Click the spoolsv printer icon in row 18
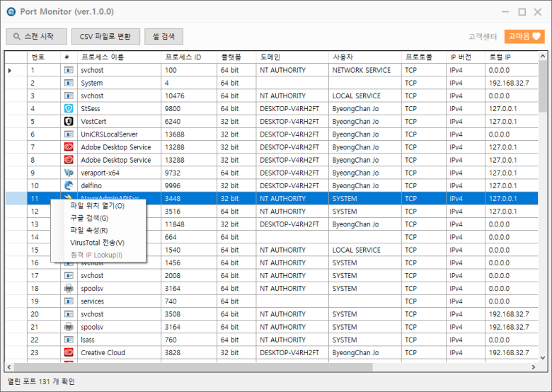Screen dimensions: 552x392 [69, 289]
